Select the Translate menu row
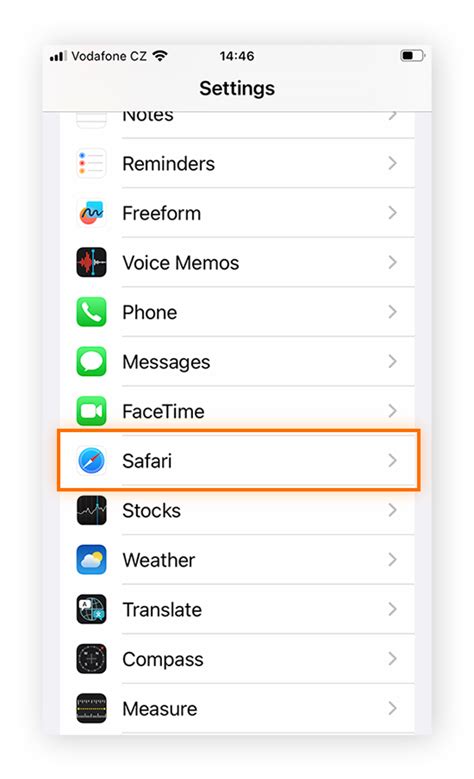This screenshot has width=474, height=779. (x=237, y=609)
